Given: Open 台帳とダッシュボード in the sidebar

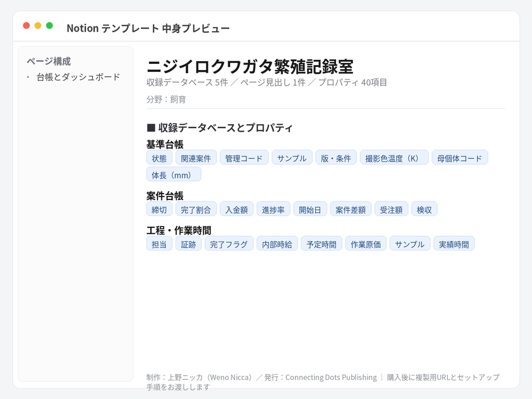Looking at the screenshot, I should (78, 77).
